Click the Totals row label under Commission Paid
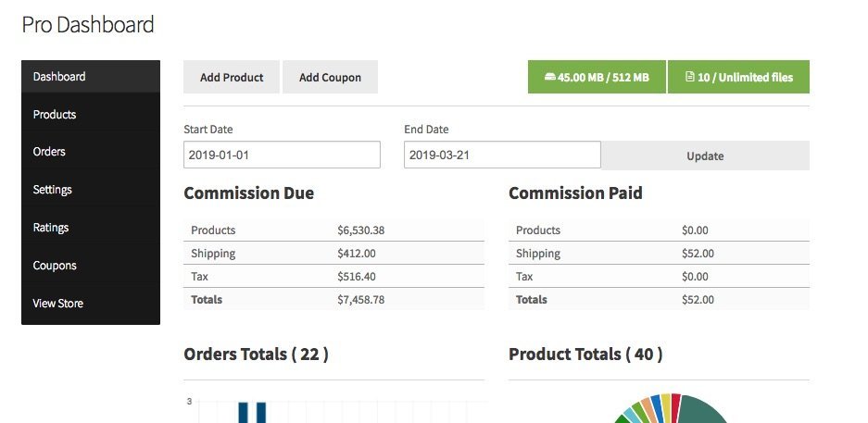Viewport: 868px width, 423px height. [532, 300]
